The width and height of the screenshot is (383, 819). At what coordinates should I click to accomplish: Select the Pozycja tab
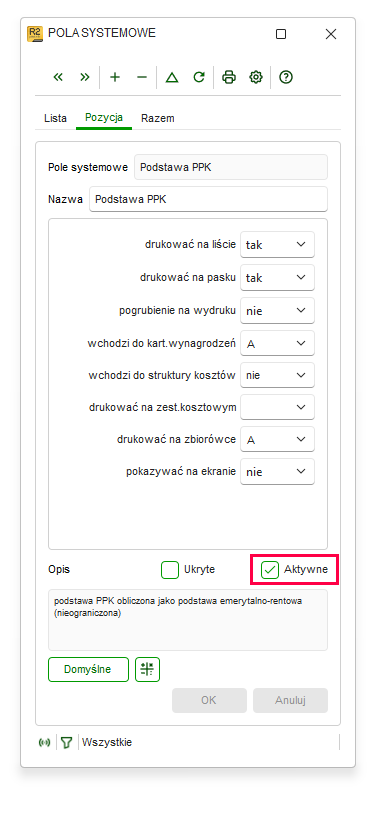pyautogui.click(x=104, y=118)
